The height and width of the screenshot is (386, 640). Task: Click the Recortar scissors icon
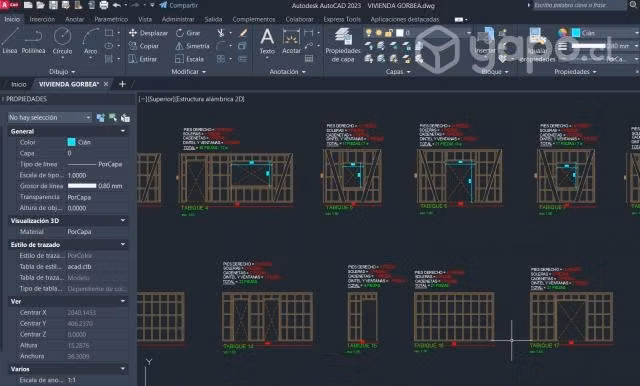(221, 33)
